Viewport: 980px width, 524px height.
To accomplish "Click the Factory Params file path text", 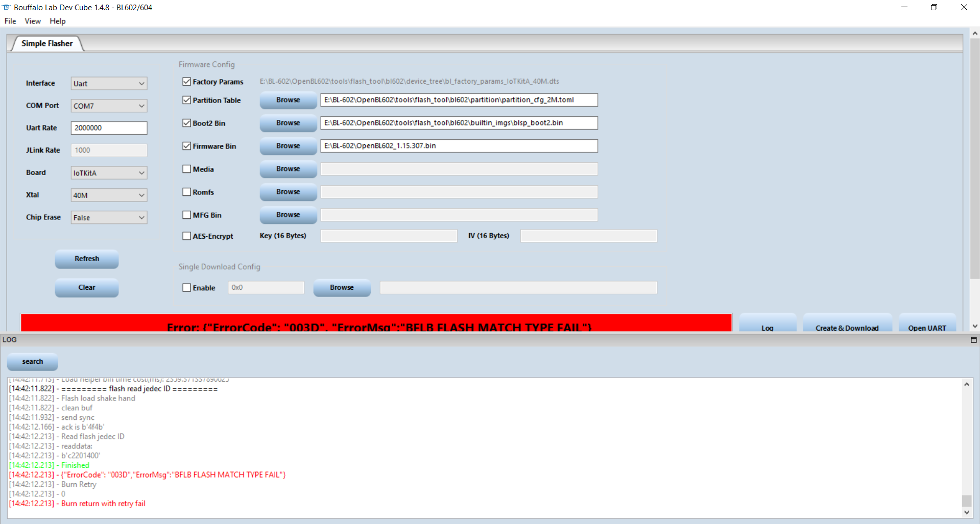I will pos(409,82).
